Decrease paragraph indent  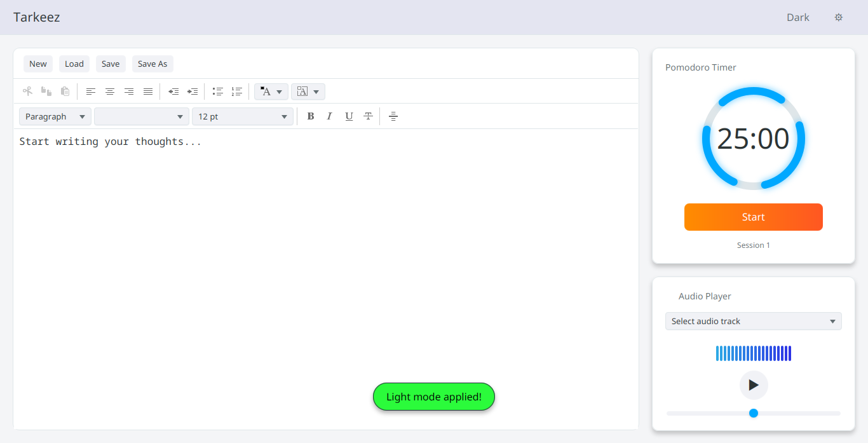click(173, 92)
